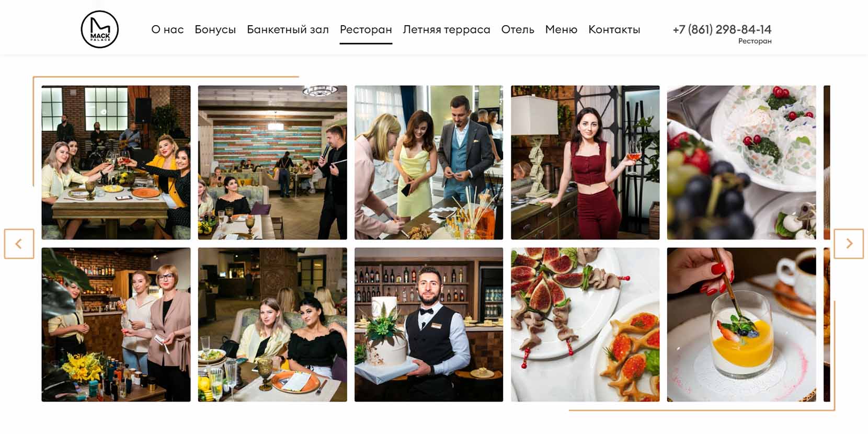Open the Меню link
The width and height of the screenshot is (868, 434).
tap(561, 29)
